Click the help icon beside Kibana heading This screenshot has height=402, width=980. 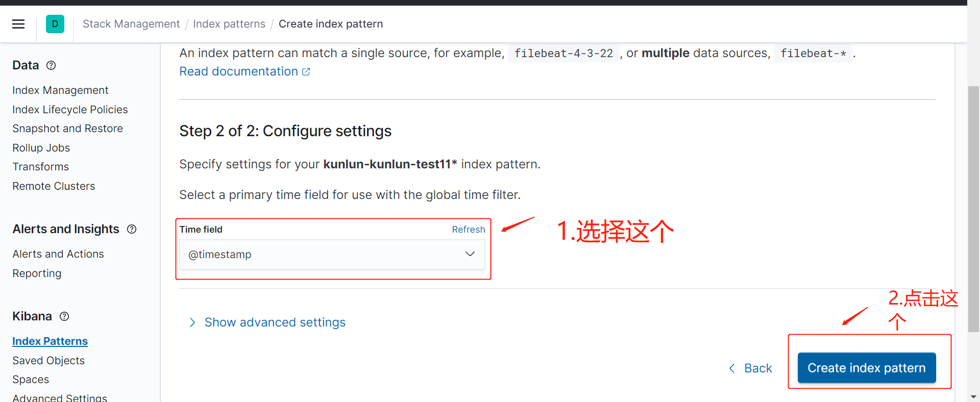(x=64, y=316)
